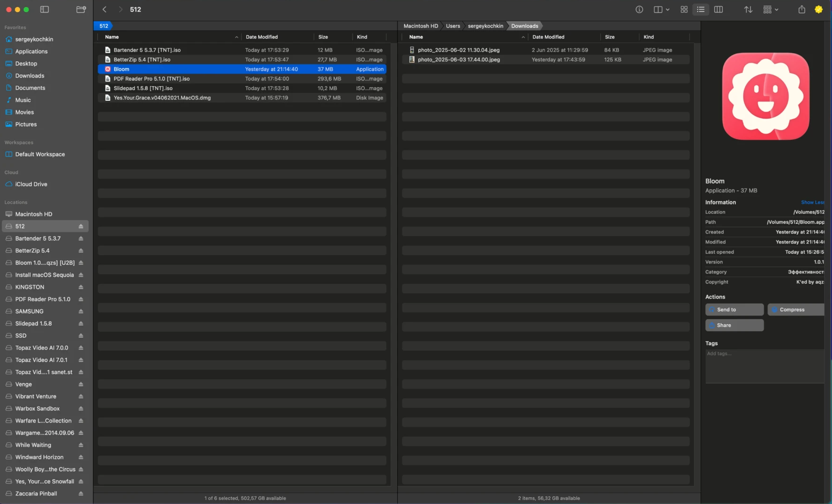Click sergeykochkin in the path bar
The height and width of the screenshot is (504, 832).
point(485,26)
